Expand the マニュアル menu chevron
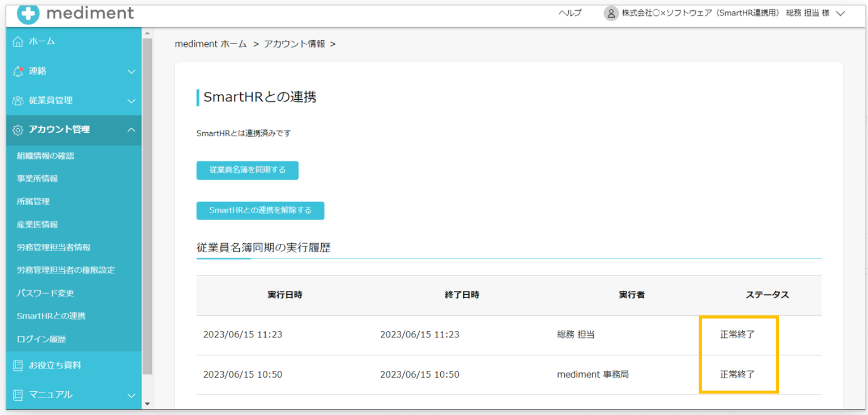 click(x=131, y=395)
